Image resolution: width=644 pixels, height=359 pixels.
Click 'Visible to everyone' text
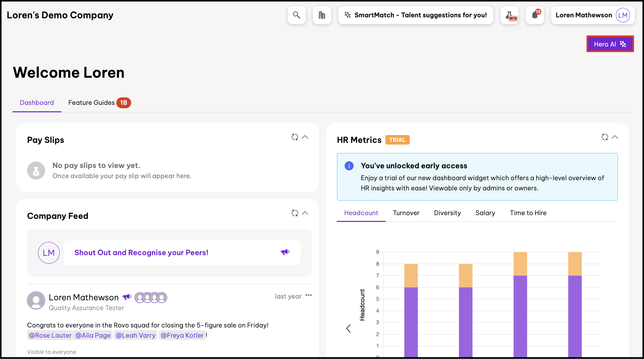click(x=52, y=352)
